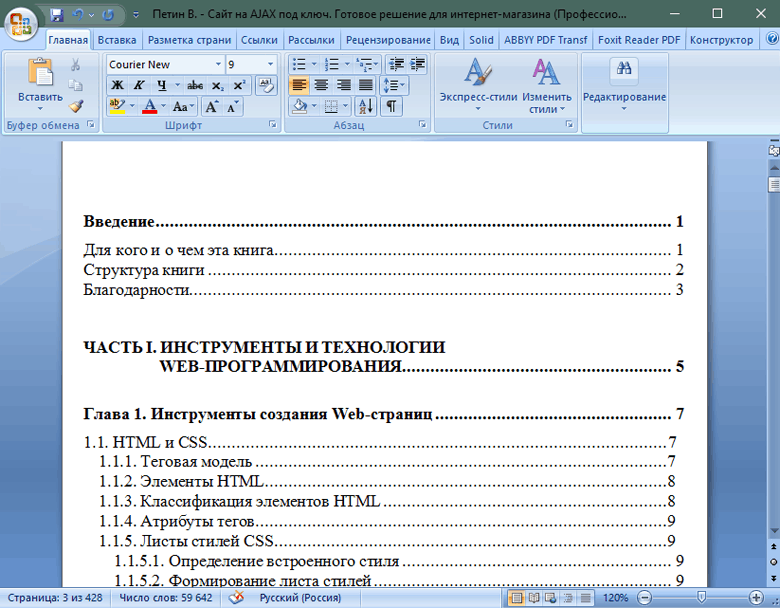Switch to Full Screen Reading view
Viewport: 780px width, 608px height.
pos(534,597)
